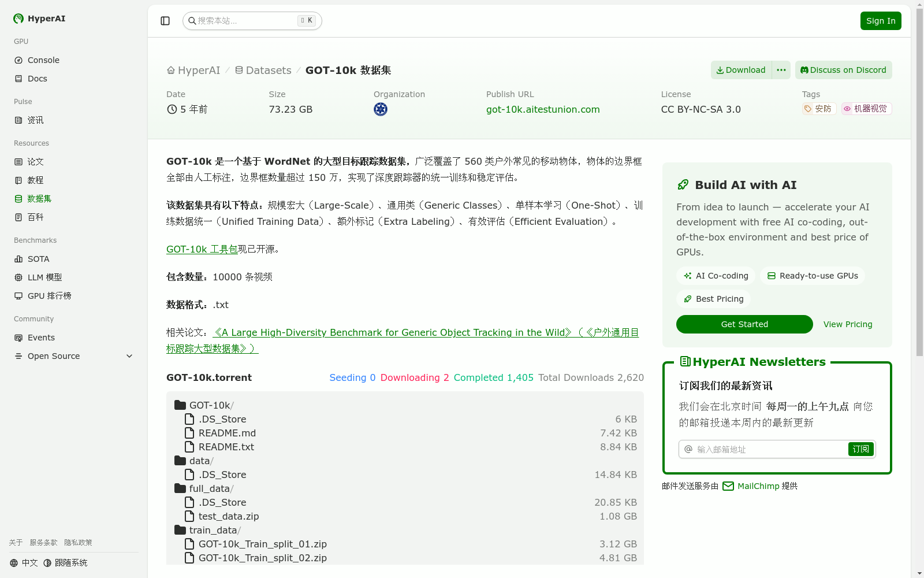The height and width of the screenshot is (578, 924).
Task: Click the AI Co-coding chip
Action: pos(716,276)
